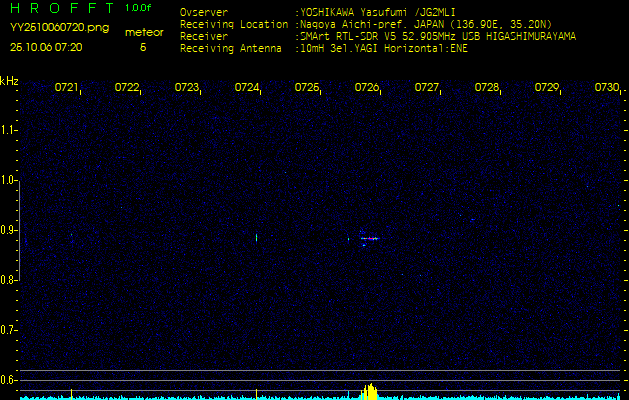
Task: Click the 0729 time axis label
Action: tap(547, 87)
